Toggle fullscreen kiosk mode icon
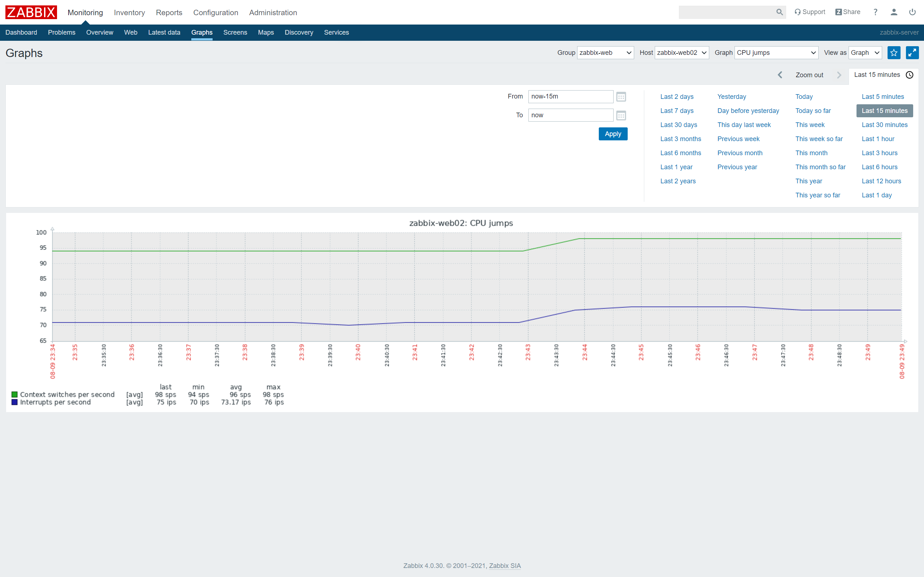Viewport: 924px width, 577px height. pos(912,53)
